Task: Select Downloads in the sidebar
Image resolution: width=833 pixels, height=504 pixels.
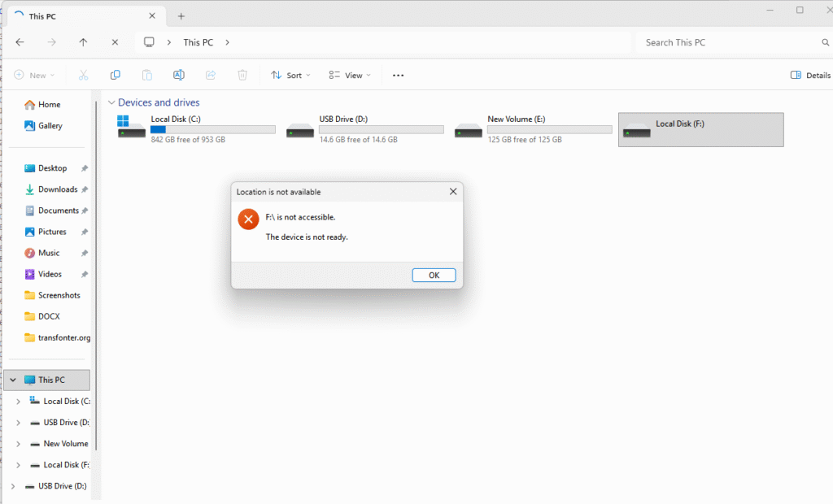Action: [57, 189]
